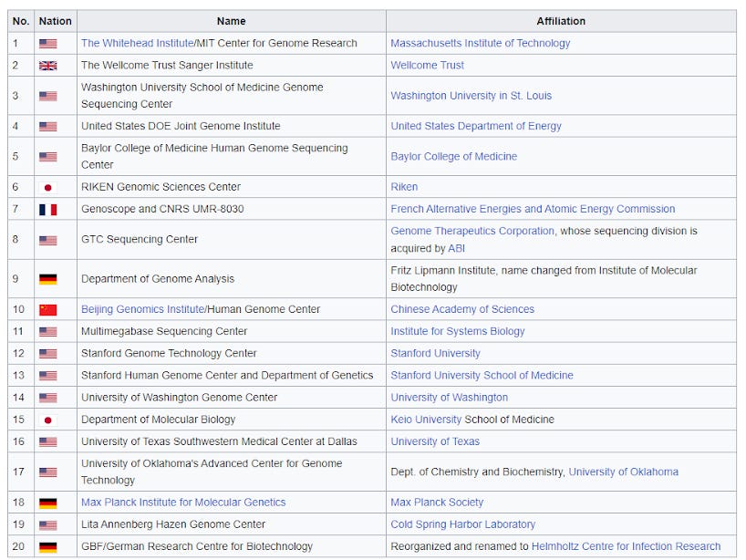Click GBF/German Research Centre for Biotechnology text
The height and width of the screenshot is (560, 746).
pyautogui.click(x=197, y=546)
